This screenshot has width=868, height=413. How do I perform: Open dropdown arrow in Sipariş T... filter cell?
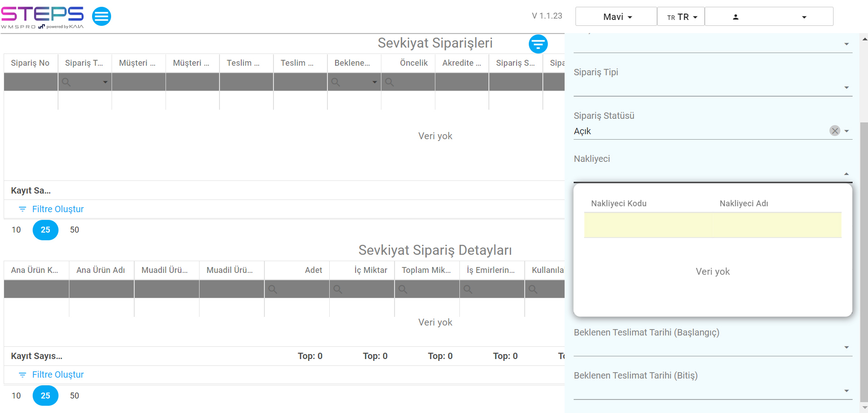105,82
